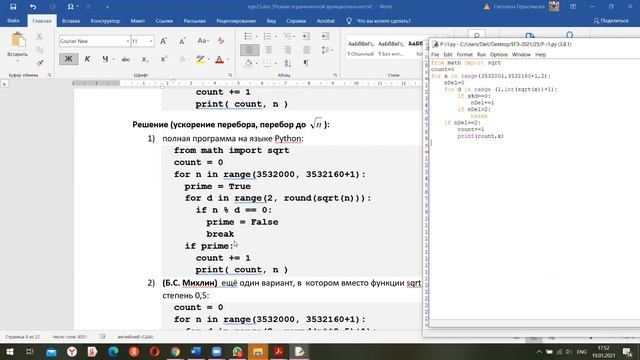Open Google Chrome from the taskbar

(175, 351)
